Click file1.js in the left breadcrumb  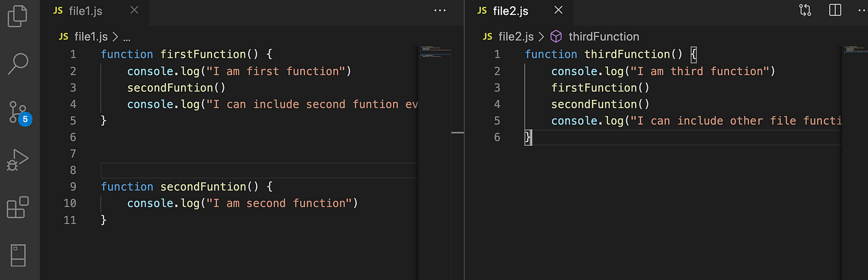pyautogui.click(x=92, y=37)
